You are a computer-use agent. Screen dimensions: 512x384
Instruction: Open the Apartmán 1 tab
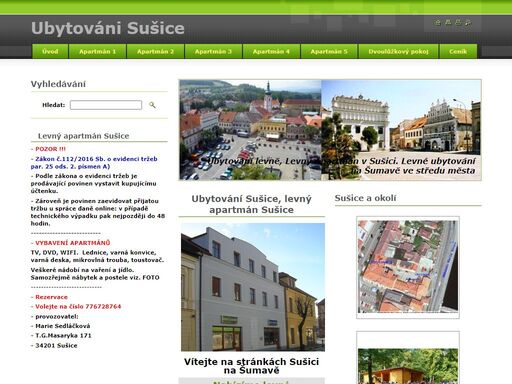pyautogui.click(x=97, y=51)
